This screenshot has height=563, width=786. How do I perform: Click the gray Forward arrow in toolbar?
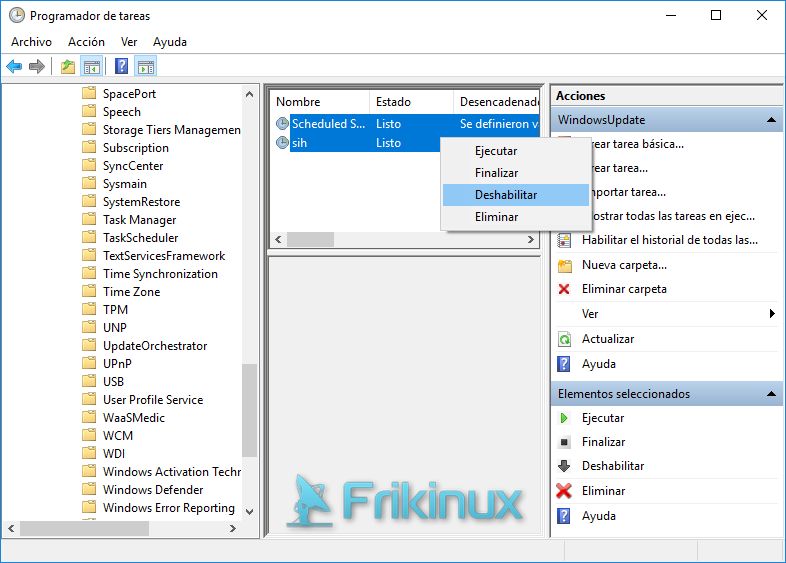(x=37, y=66)
